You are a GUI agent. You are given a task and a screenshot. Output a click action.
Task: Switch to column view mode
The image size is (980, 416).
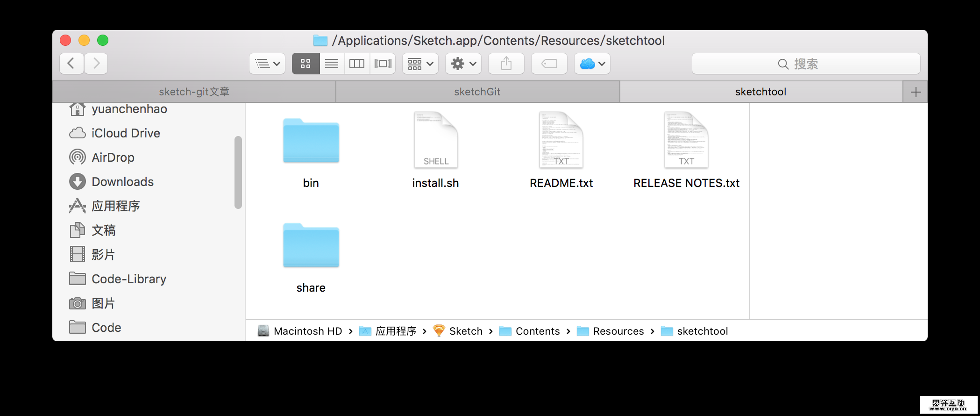pos(357,64)
